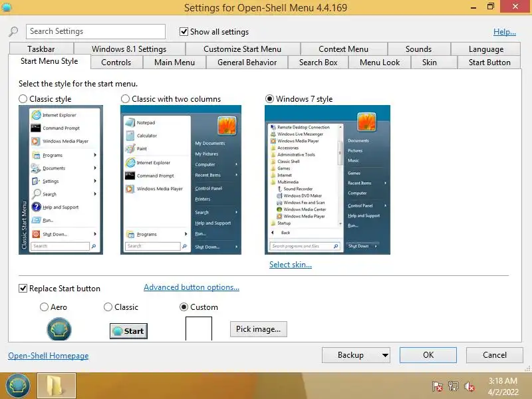The height and width of the screenshot is (399, 532).
Task: Select the Start Menu Style tab
Action: pyautogui.click(x=49, y=61)
